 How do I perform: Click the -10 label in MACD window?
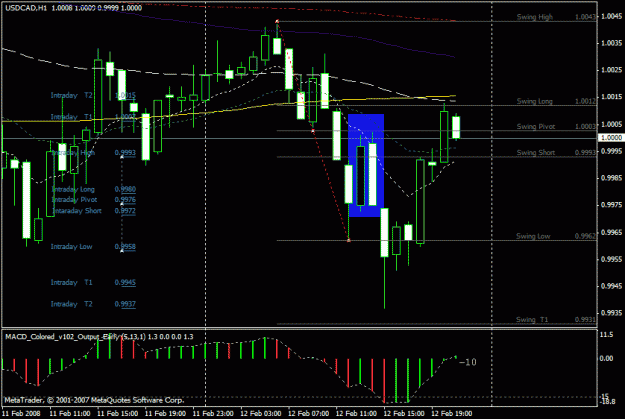click(x=468, y=362)
